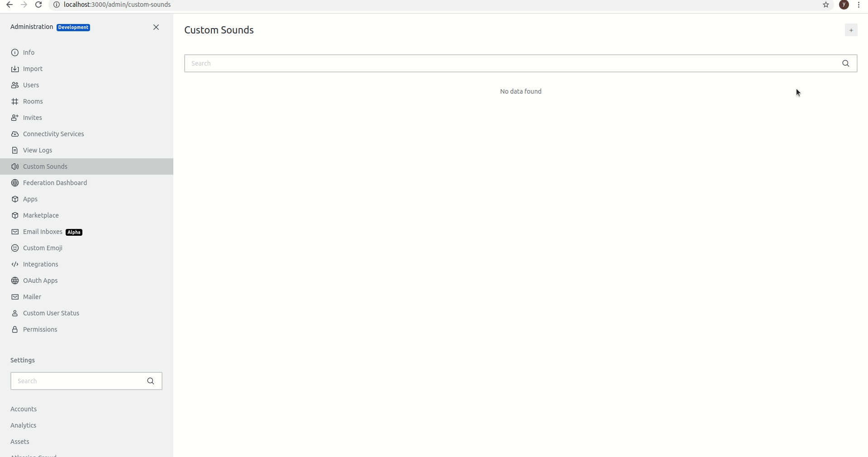Reload the page in browser
The width and height of the screenshot is (868, 457).
[38, 5]
